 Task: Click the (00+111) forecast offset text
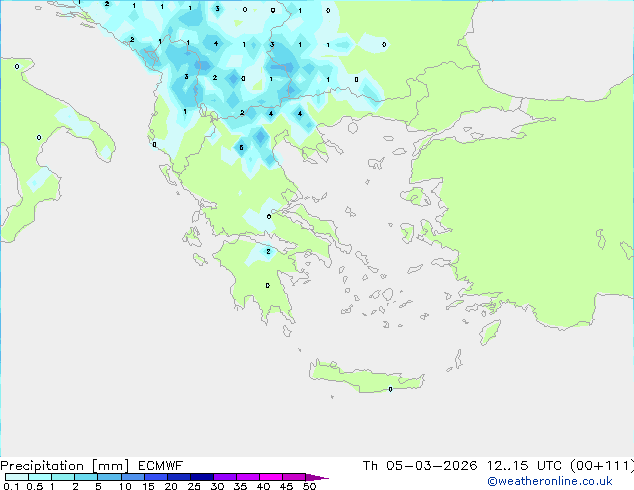click(602, 466)
